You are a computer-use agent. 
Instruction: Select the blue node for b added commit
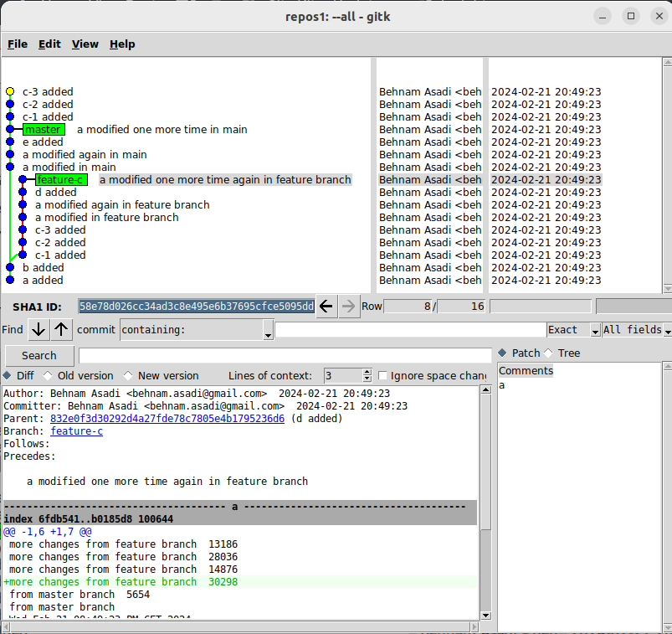[10, 268]
